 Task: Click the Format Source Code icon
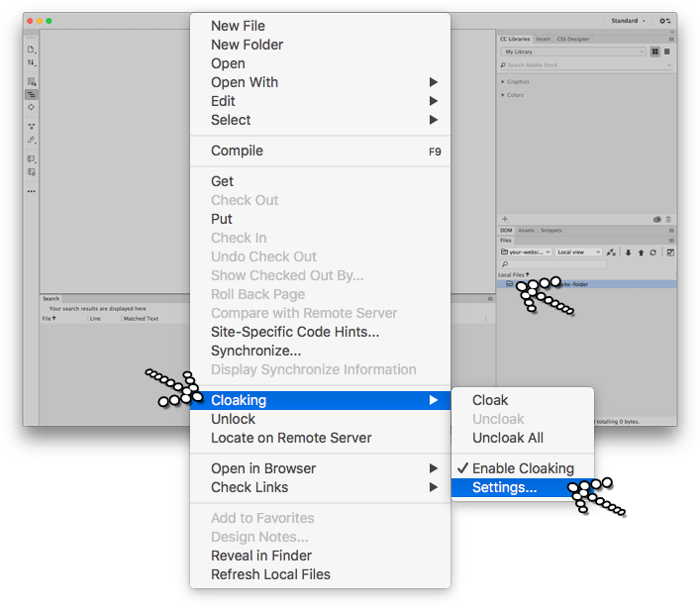[32, 140]
